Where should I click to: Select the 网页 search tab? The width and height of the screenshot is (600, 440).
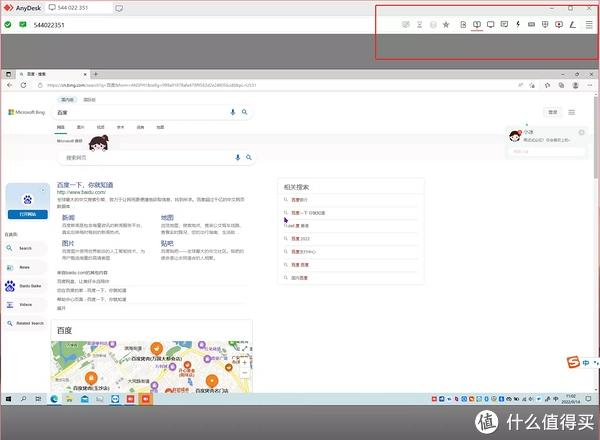(61, 127)
